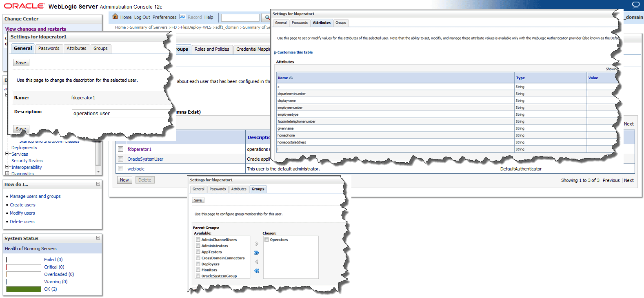Check the Monitors group

(x=198, y=270)
